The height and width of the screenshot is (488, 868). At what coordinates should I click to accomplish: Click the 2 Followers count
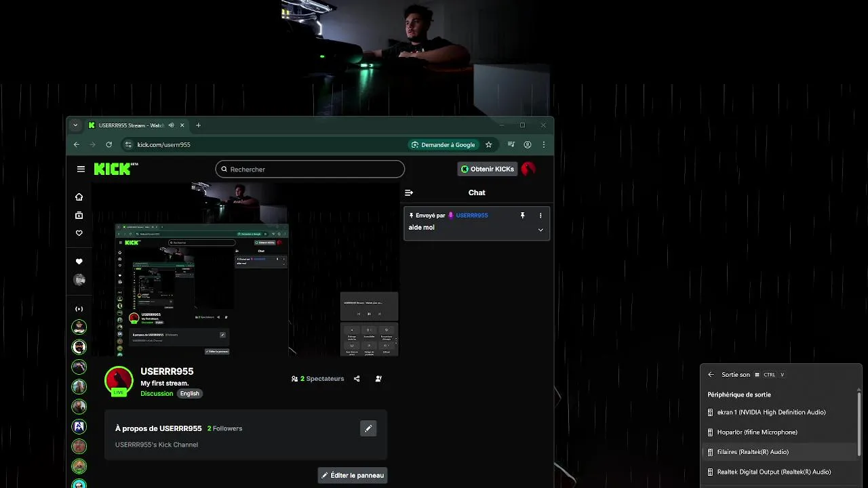click(224, 428)
